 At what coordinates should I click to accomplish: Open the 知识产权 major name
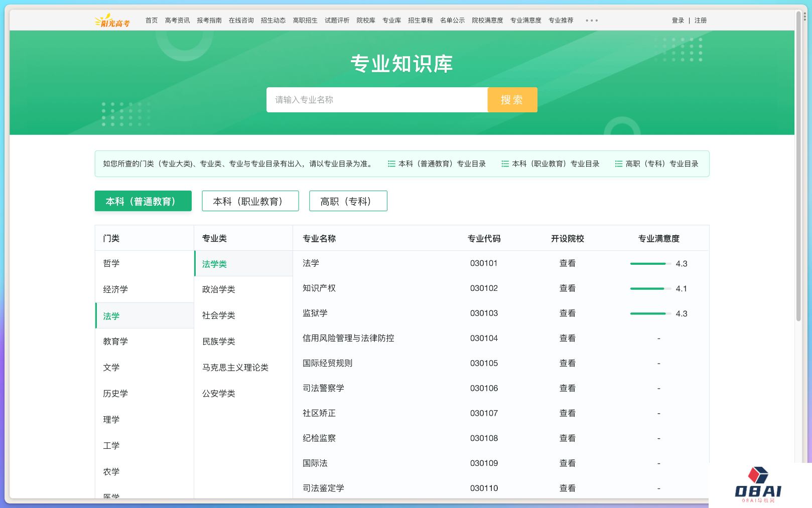[x=319, y=288]
